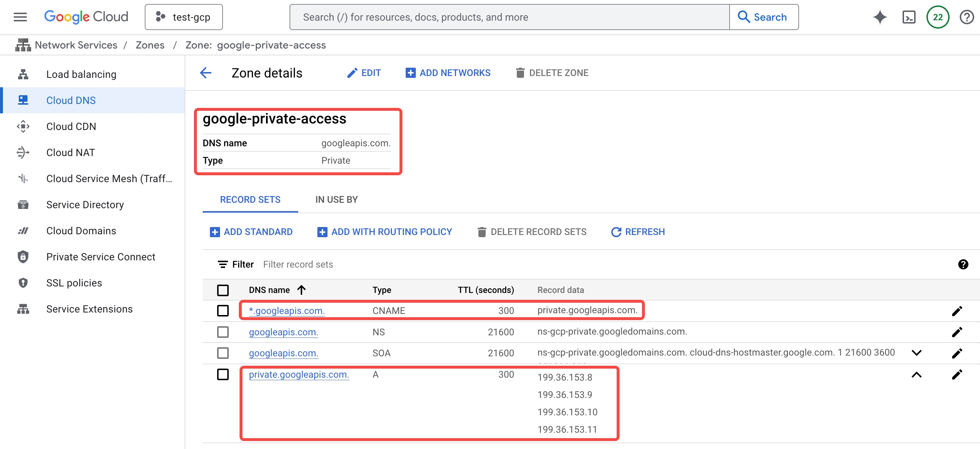Switch to the IN USE BY tab
Image resolution: width=980 pixels, height=449 pixels.
[336, 200]
